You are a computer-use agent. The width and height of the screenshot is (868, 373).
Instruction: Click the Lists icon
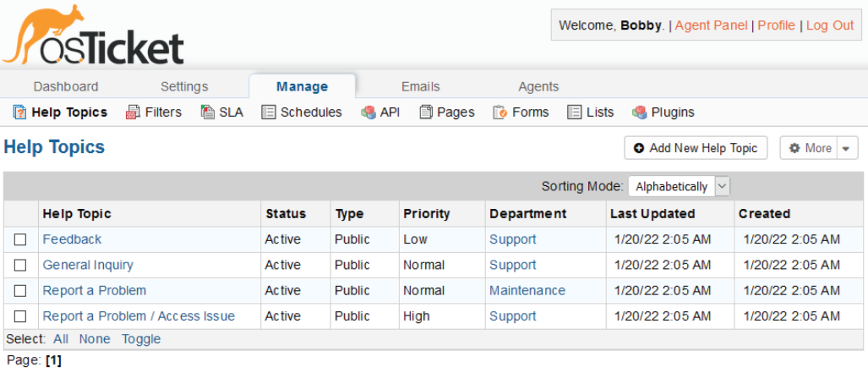[x=574, y=112]
